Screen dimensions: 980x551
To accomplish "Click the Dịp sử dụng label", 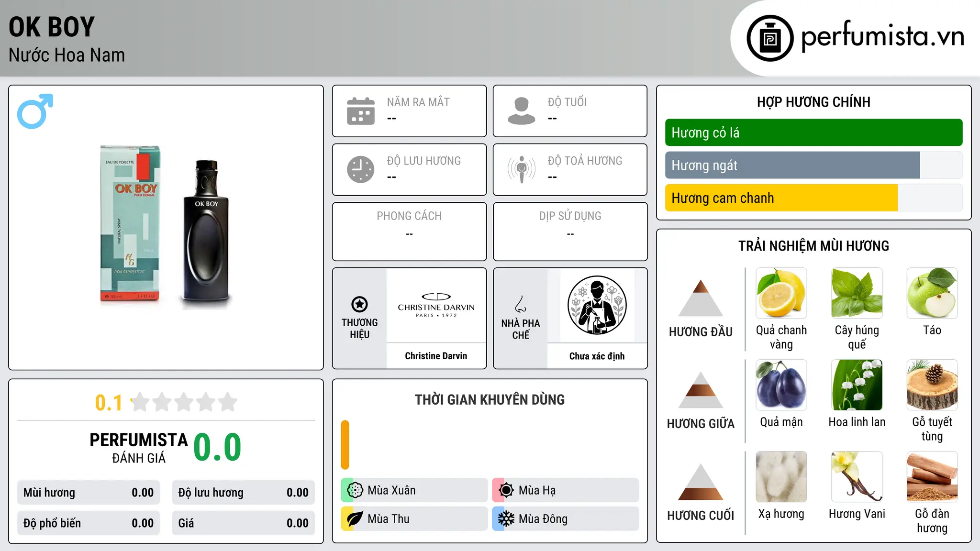I will [570, 216].
